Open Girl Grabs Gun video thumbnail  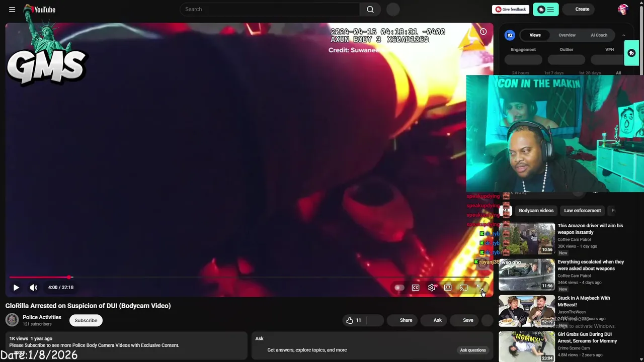(527, 347)
